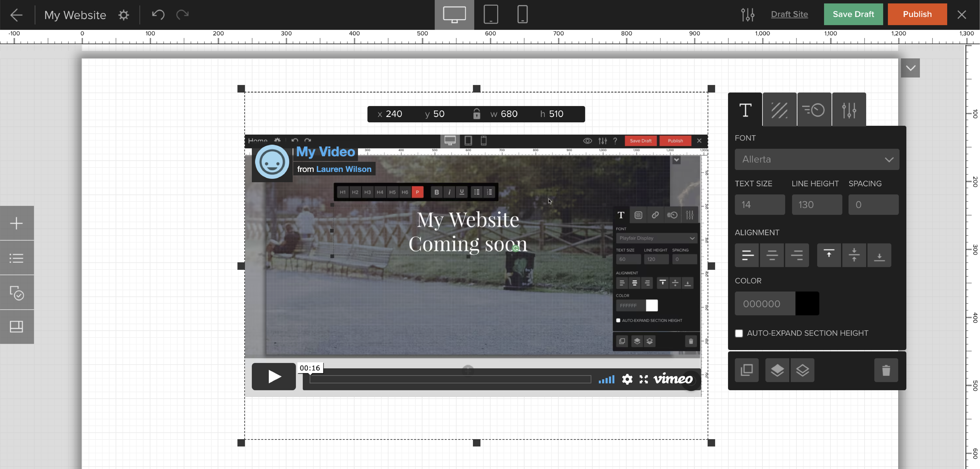
Task: Click the aspect ratio lock icon
Action: click(x=476, y=114)
